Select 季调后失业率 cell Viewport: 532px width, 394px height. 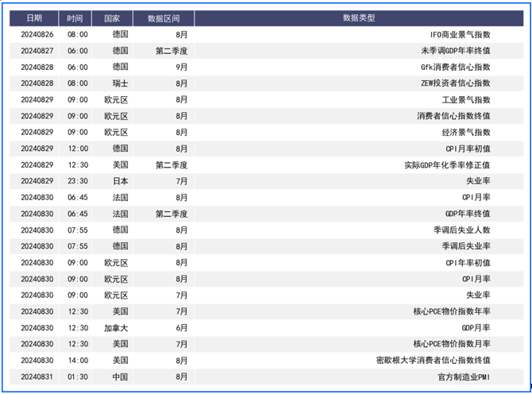click(x=466, y=246)
